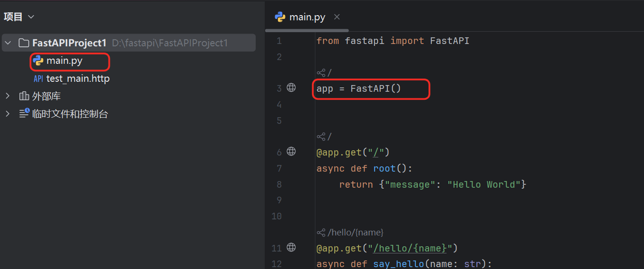
Task: Click the 'async def say_hello' line
Action: click(x=404, y=264)
